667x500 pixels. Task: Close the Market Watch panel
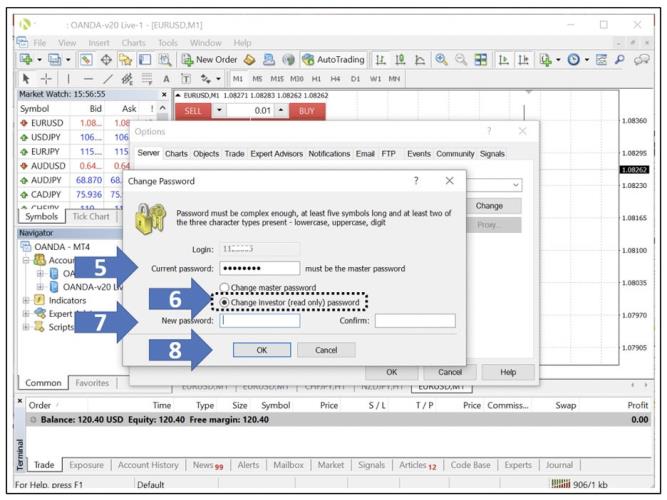(x=164, y=94)
